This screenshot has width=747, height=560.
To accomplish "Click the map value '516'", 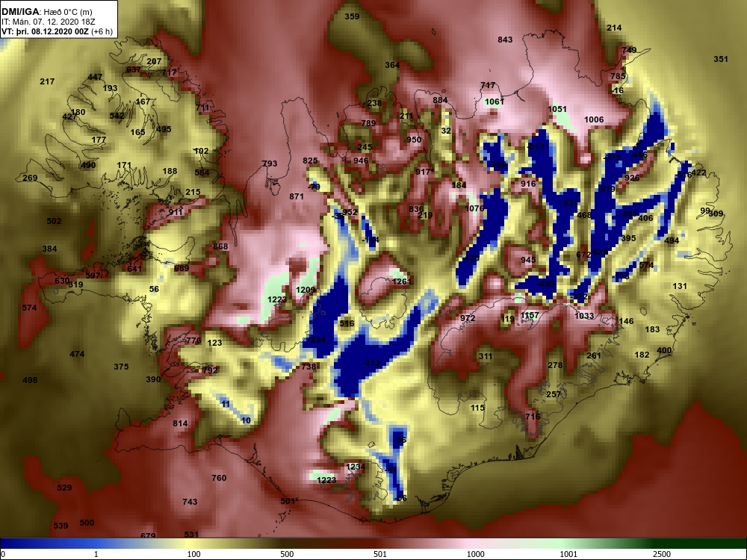I will coord(347,323).
